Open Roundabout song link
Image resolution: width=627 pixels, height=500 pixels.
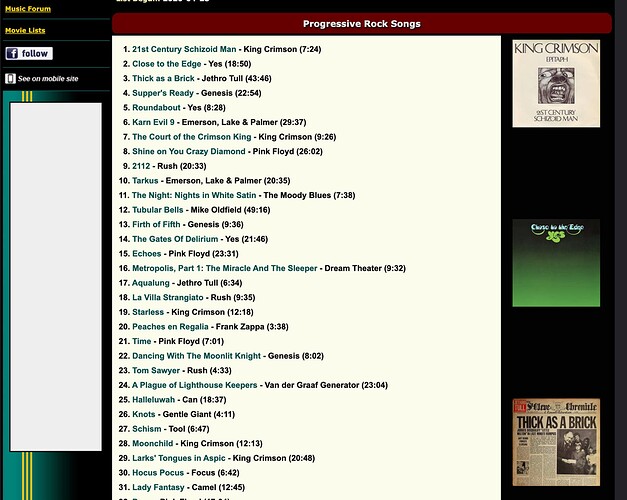[x=156, y=108]
